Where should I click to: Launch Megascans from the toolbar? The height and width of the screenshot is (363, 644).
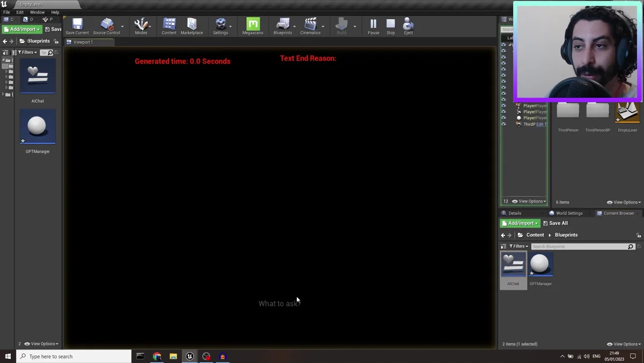point(253,26)
